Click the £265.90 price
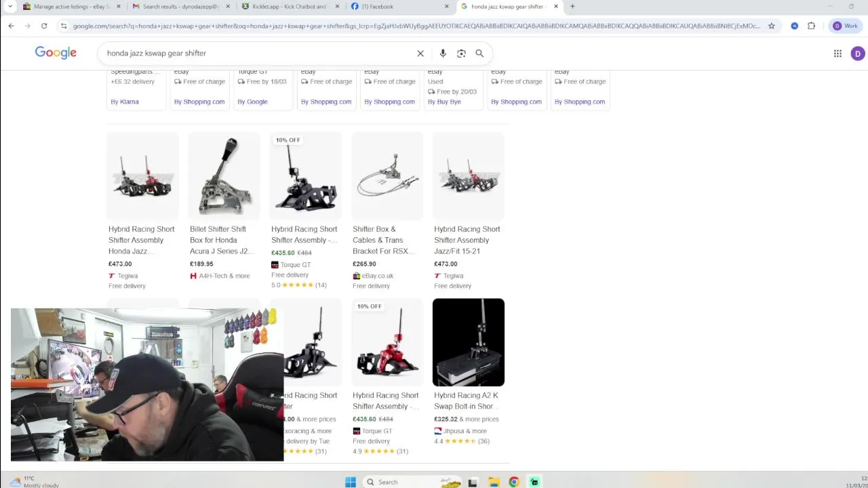 pos(364,264)
